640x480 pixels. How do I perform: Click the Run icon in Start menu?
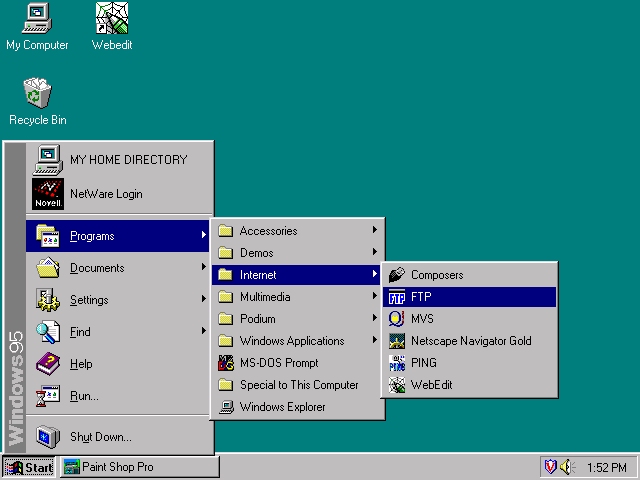(48, 396)
